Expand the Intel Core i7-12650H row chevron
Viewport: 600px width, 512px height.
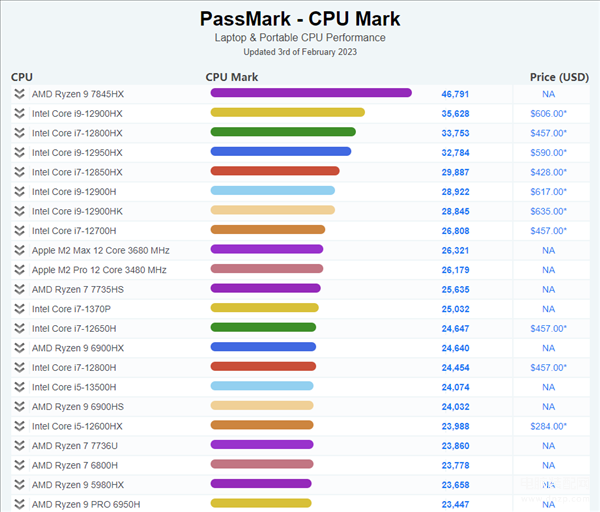coord(19,328)
